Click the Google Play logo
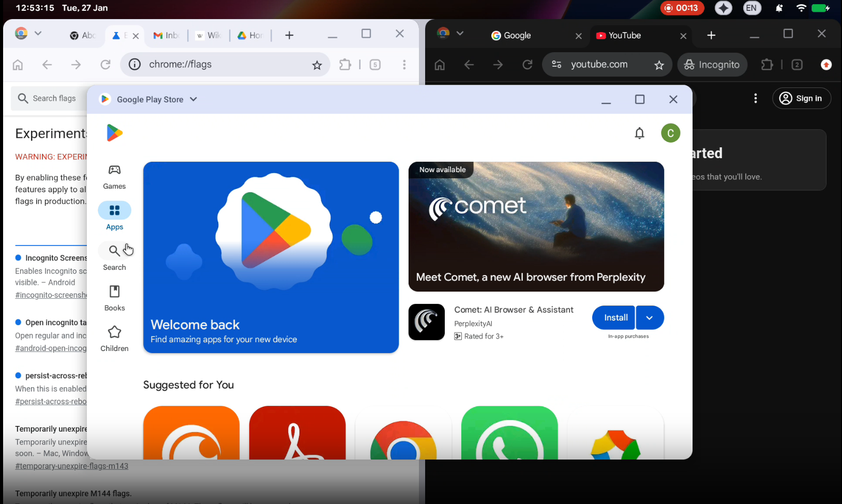 tap(114, 133)
